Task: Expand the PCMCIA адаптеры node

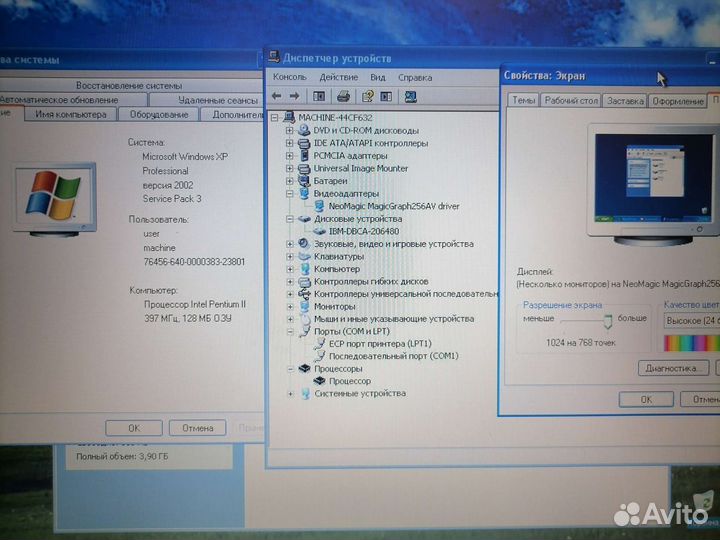Action: click(x=289, y=156)
